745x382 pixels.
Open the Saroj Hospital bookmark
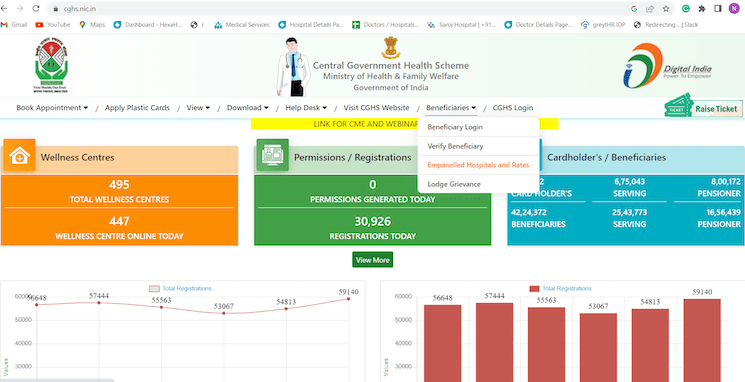coord(461,25)
